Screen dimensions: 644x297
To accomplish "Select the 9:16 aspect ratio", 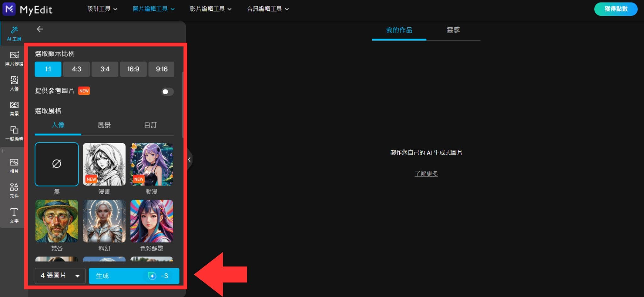I will point(161,69).
